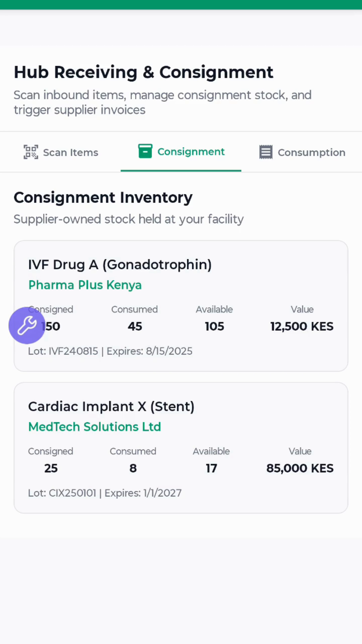
Task: Switch to the Scan Items tab
Action: [x=70, y=152]
